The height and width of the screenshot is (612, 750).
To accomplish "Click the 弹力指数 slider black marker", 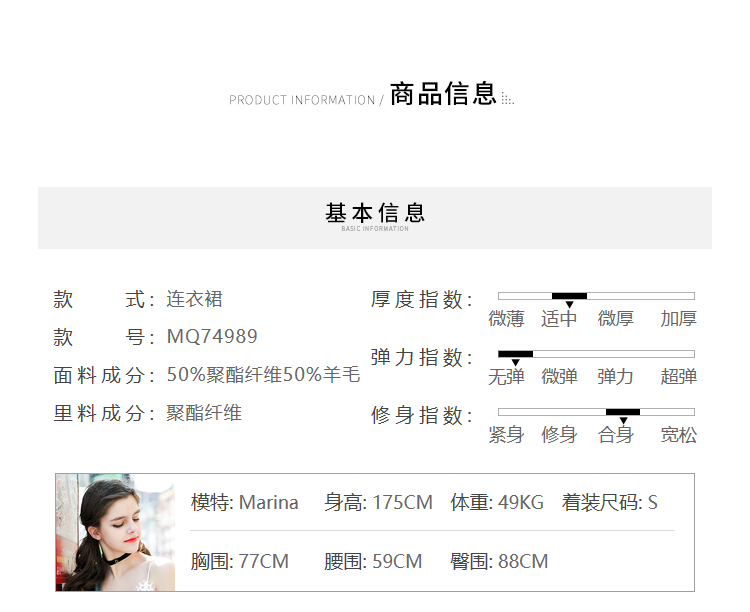I will 515,354.
